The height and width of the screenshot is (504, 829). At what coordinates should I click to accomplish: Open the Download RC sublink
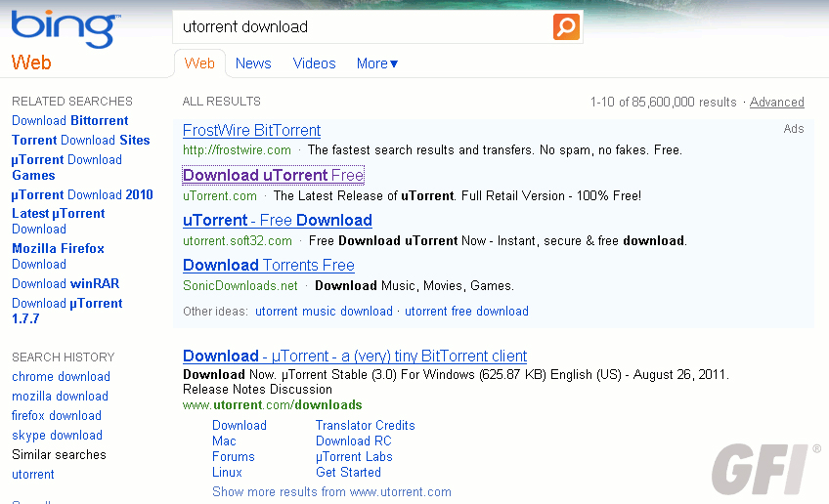[x=354, y=441]
